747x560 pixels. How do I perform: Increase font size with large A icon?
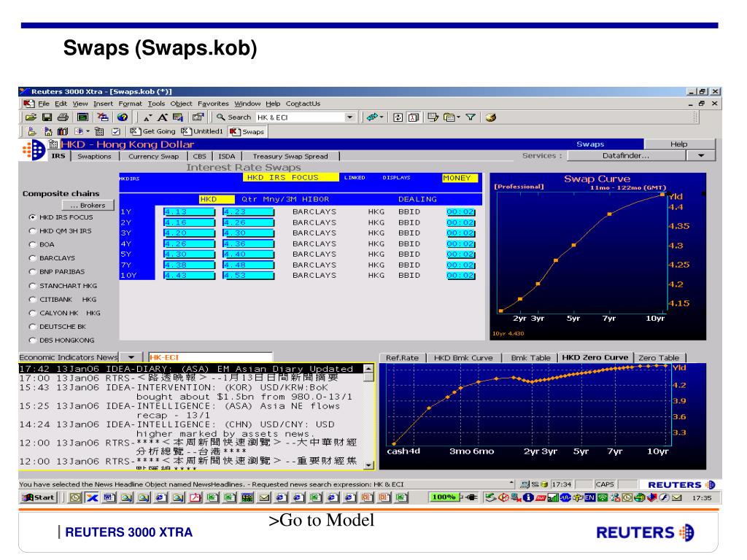(163, 117)
